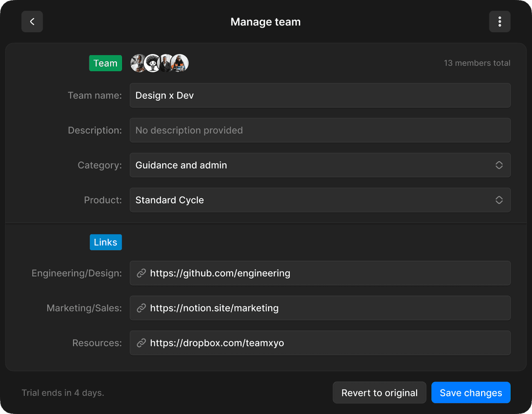Click the link icon in Marketing/Sales field

(x=141, y=308)
